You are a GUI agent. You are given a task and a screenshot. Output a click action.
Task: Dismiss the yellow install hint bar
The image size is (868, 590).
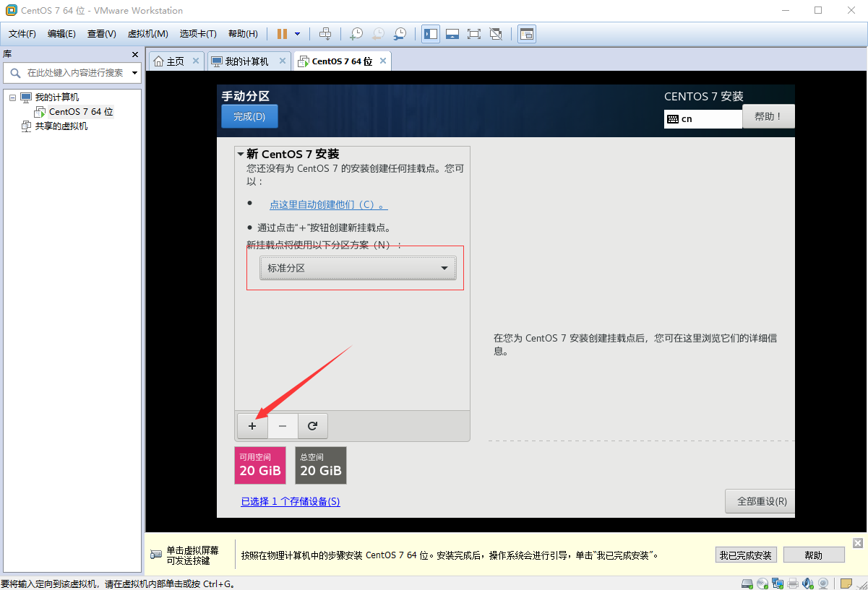click(x=858, y=543)
